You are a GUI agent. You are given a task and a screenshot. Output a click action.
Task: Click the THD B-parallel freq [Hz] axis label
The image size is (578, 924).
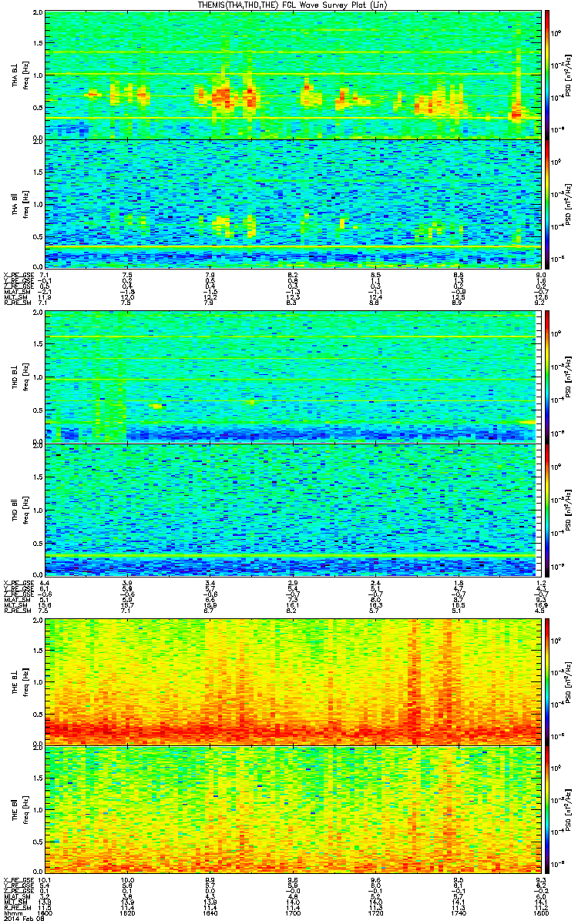(25, 509)
